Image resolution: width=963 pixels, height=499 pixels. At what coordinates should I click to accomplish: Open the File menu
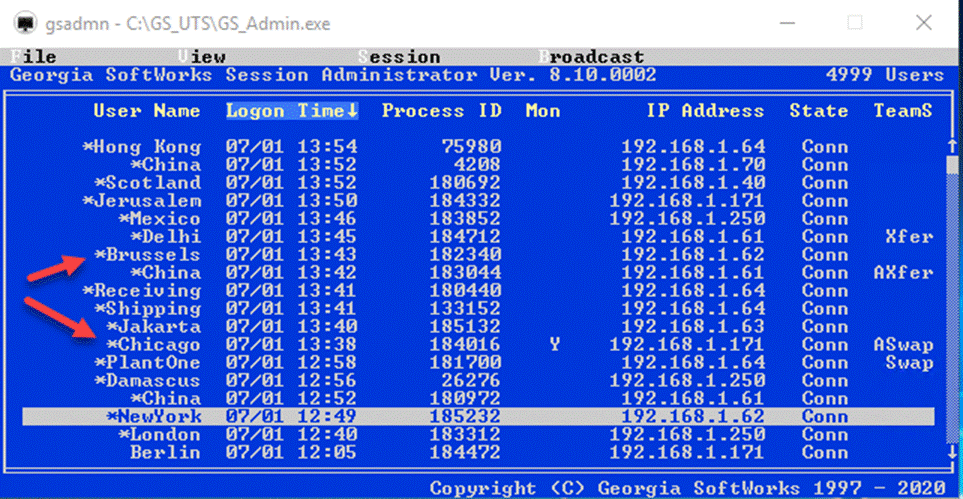point(34,57)
